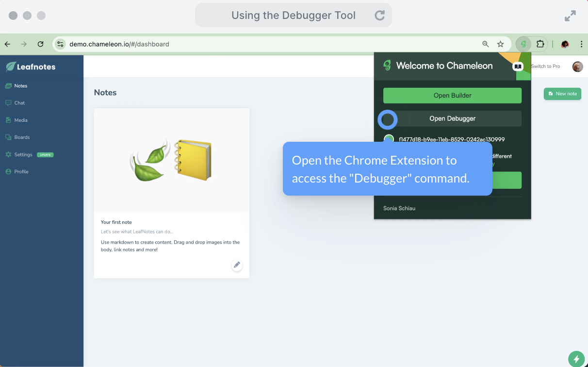Open Chameleon docs via the book icon
588x367 pixels.
click(x=518, y=67)
